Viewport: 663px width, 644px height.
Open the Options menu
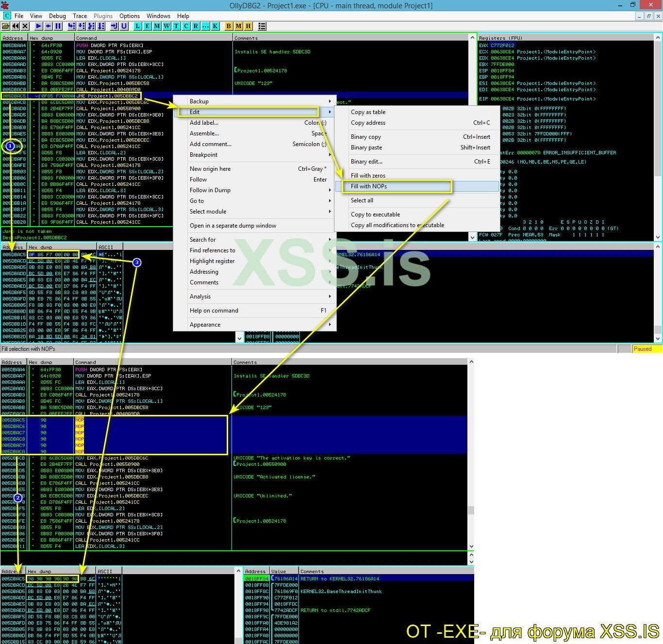[130, 16]
